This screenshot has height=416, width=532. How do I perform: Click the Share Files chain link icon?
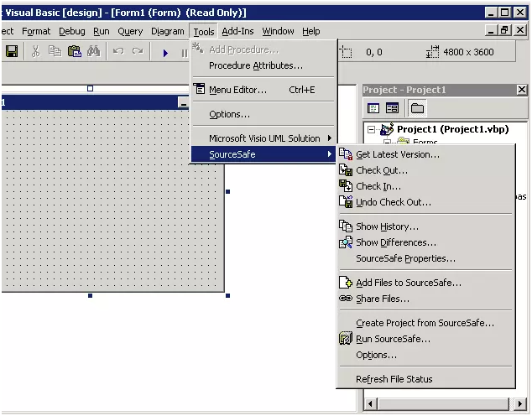(x=346, y=299)
